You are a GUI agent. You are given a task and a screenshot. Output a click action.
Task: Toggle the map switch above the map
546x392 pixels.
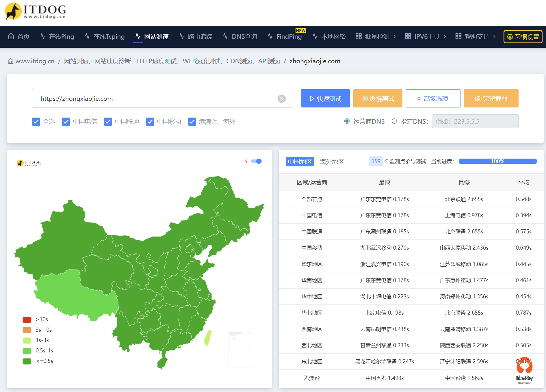point(256,161)
